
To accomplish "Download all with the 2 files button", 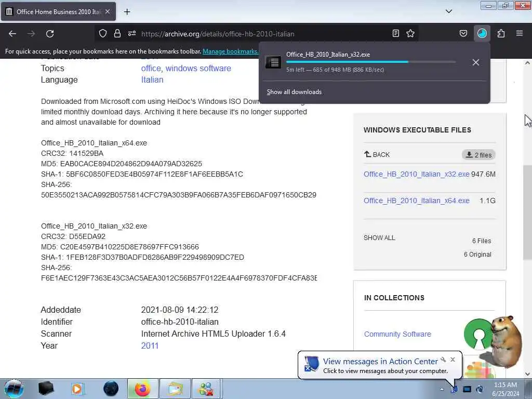I will pyautogui.click(x=478, y=155).
